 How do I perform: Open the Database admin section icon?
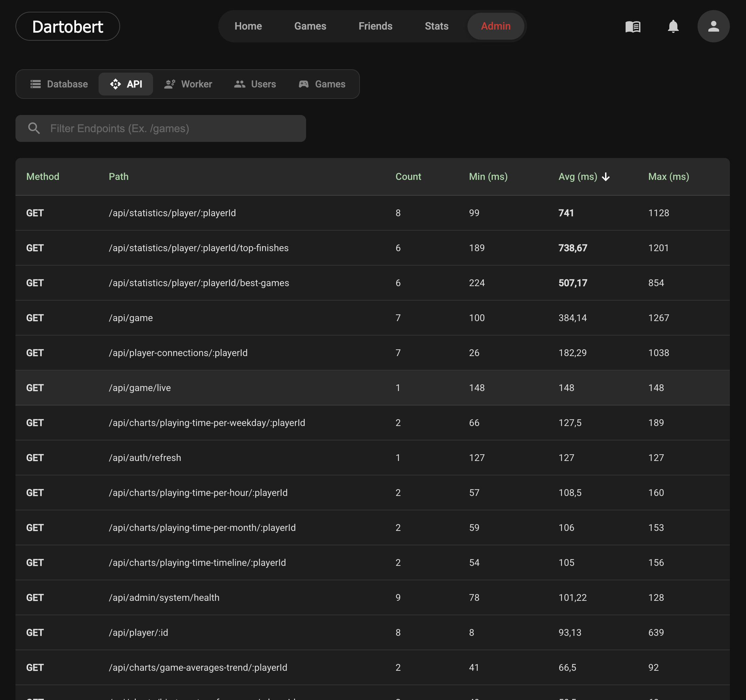(x=36, y=84)
